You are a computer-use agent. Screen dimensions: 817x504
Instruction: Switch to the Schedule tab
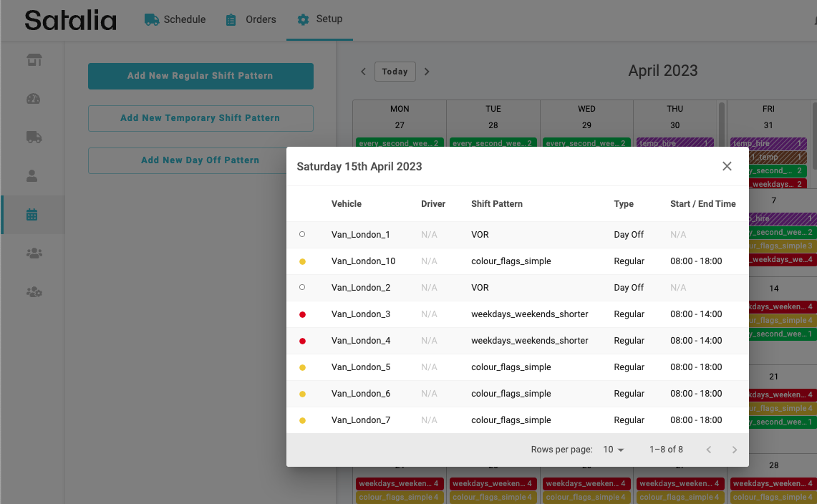point(175,19)
